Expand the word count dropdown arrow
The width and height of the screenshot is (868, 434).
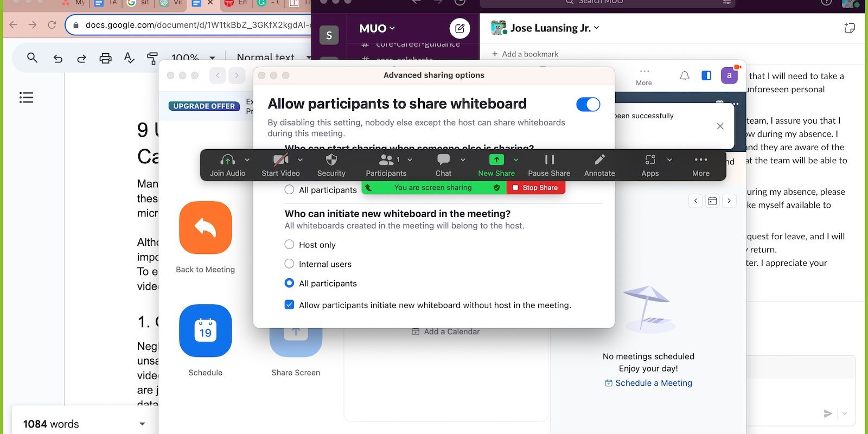(x=142, y=424)
